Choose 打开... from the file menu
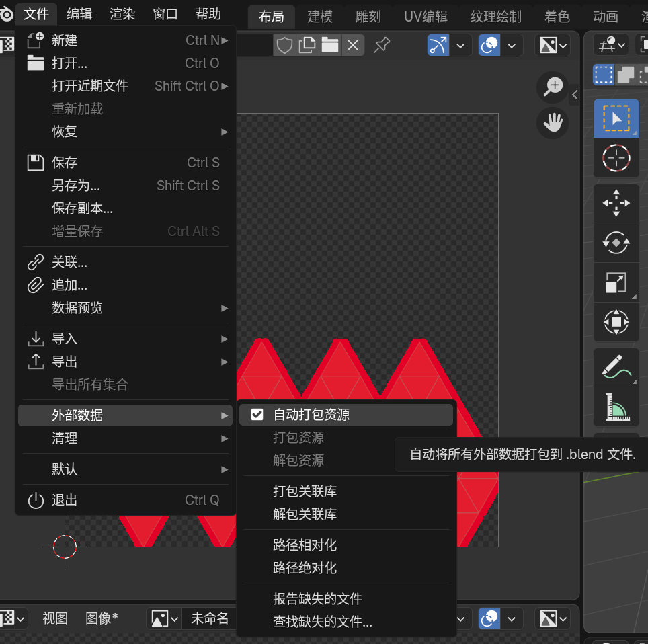 [x=126, y=63]
